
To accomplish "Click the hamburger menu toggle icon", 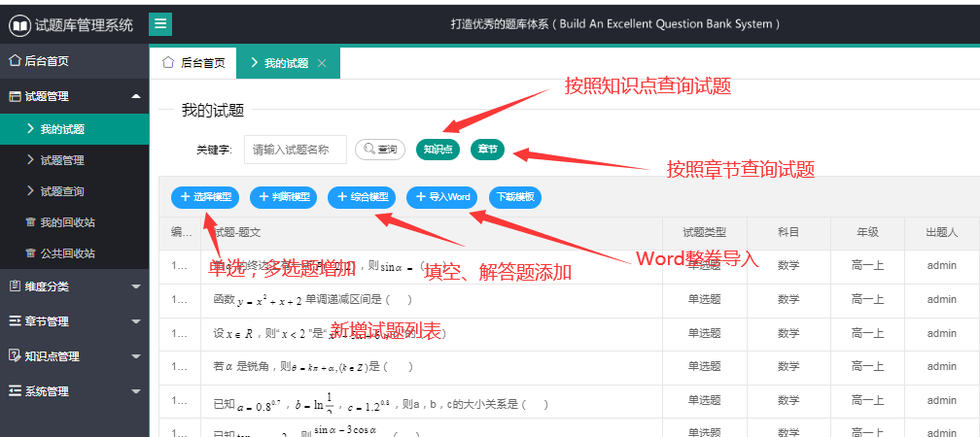I will coord(160,24).
